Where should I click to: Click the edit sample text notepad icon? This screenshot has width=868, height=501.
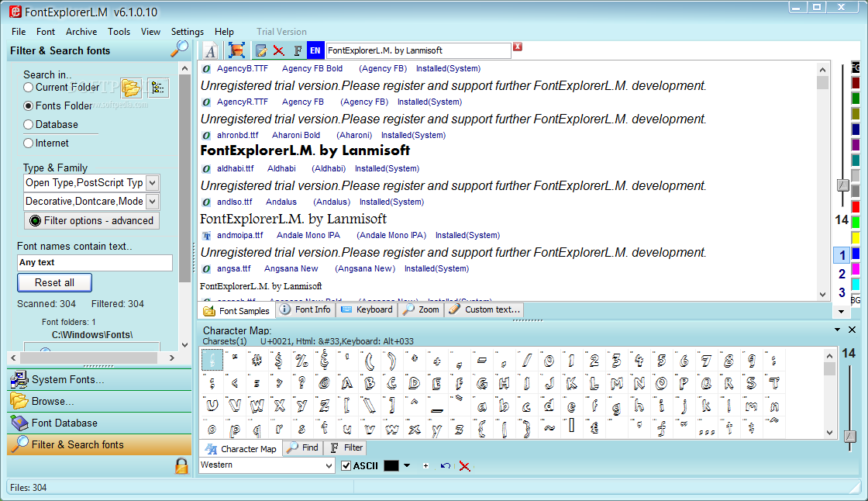pyautogui.click(x=260, y=51)
